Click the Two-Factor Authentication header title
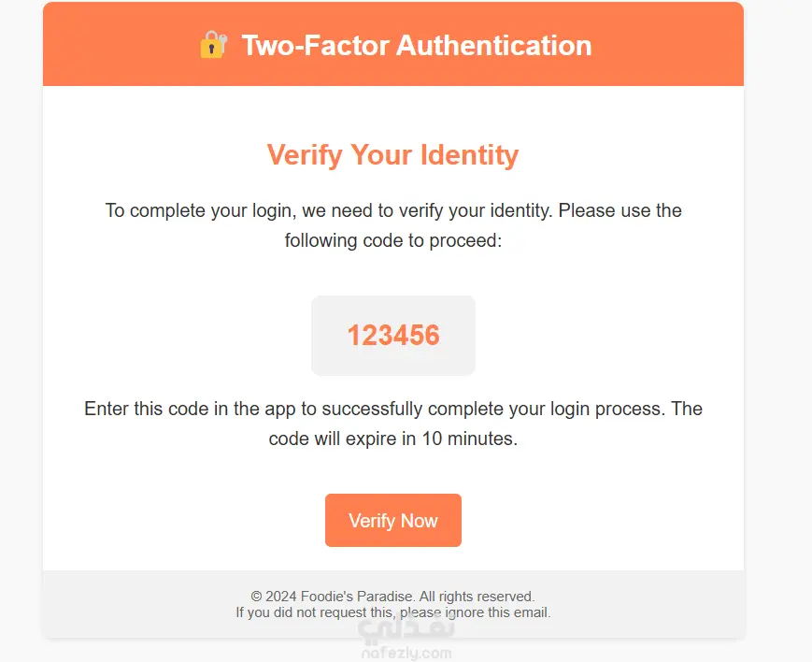Screen dimensions: 812x662 (x=416, y=45)
